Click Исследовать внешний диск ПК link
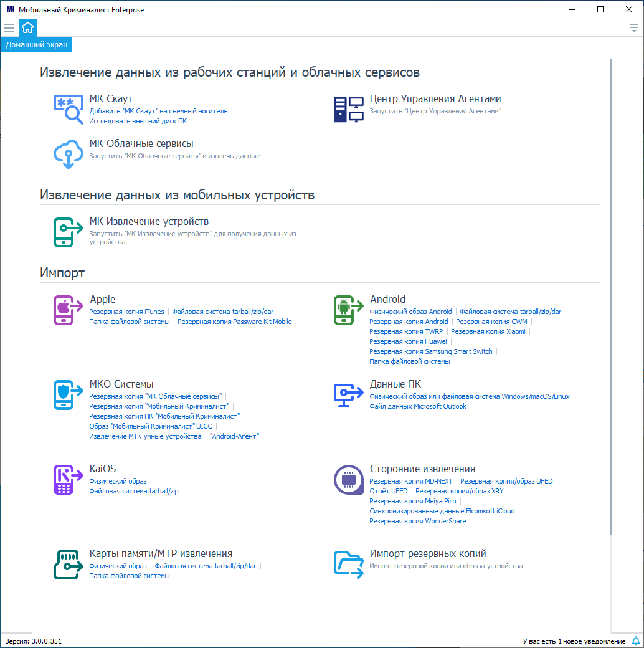 click(x=138, y=121)
